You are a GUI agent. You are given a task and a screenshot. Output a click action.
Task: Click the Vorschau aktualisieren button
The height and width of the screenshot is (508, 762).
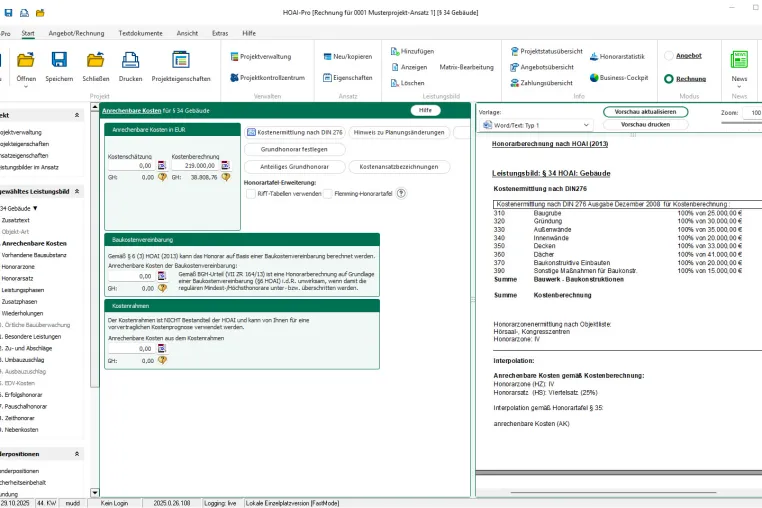pos(645,112)
